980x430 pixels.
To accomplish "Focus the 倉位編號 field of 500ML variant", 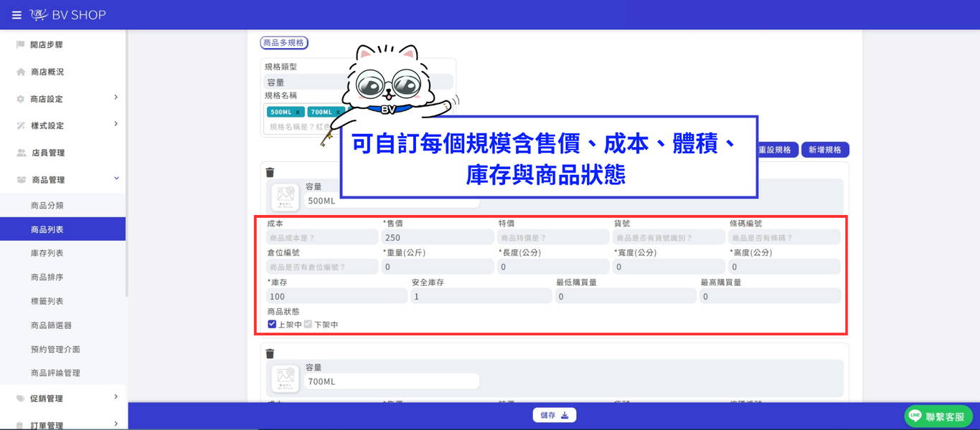I will (322, 267).
